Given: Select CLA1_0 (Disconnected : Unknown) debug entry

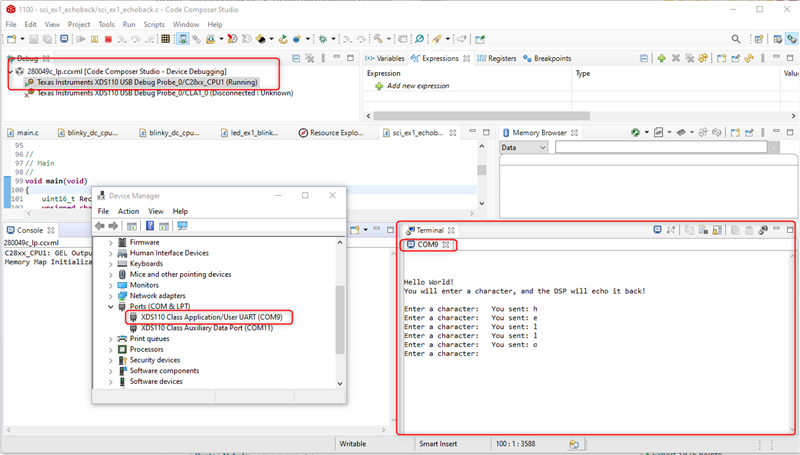Looking at the screenshot, I should [159, 93].
